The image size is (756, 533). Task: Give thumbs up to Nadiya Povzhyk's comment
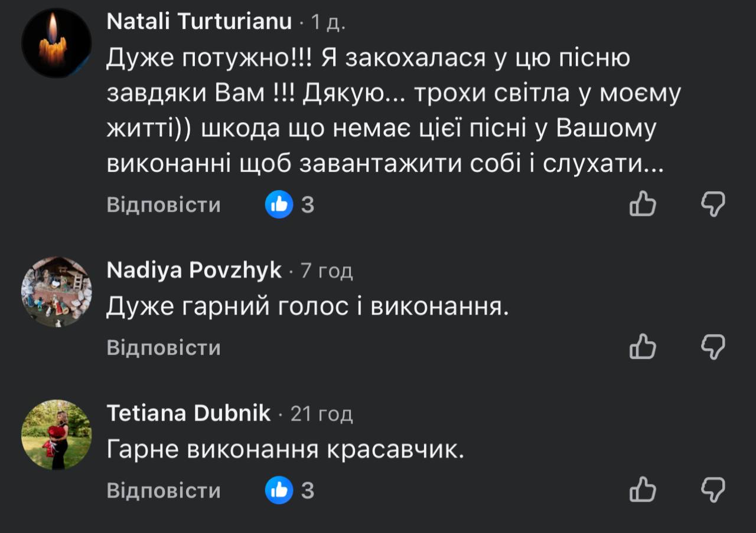(x=643, y=347)
